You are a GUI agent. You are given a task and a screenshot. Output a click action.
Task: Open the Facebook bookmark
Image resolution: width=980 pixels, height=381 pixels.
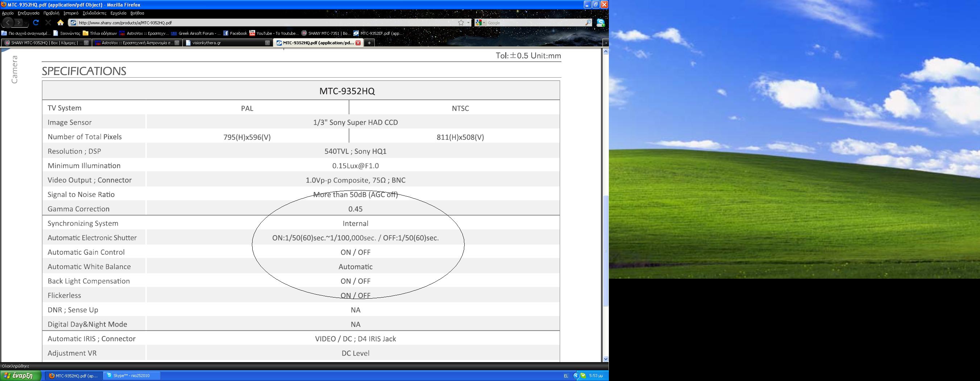(235, 33)
